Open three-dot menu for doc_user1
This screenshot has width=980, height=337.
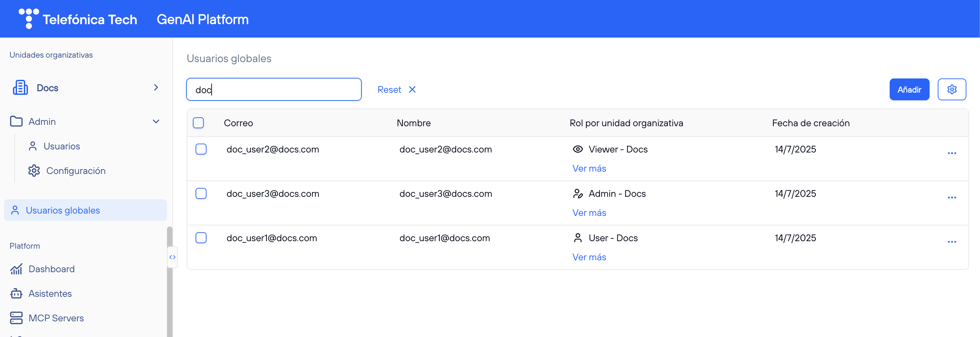click(x=951, y=242)
